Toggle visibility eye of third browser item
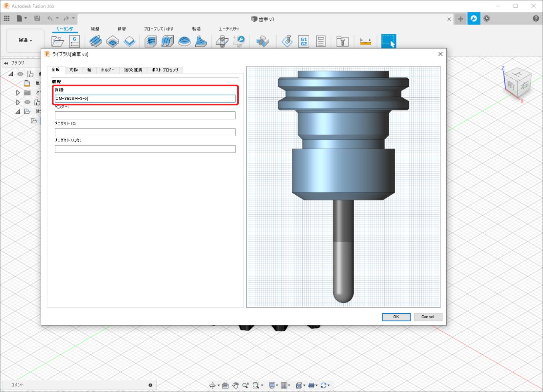The image size is (543, 392). click(27, 102)
